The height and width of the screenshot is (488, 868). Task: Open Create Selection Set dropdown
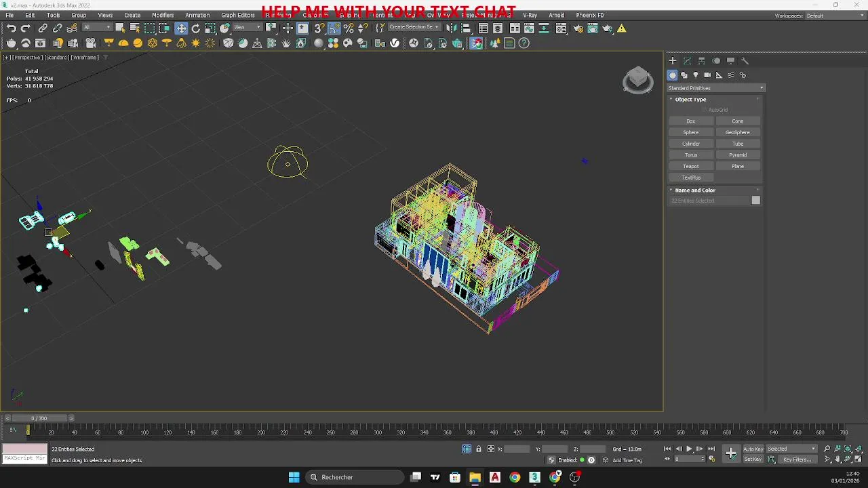(x=413, y=28)
